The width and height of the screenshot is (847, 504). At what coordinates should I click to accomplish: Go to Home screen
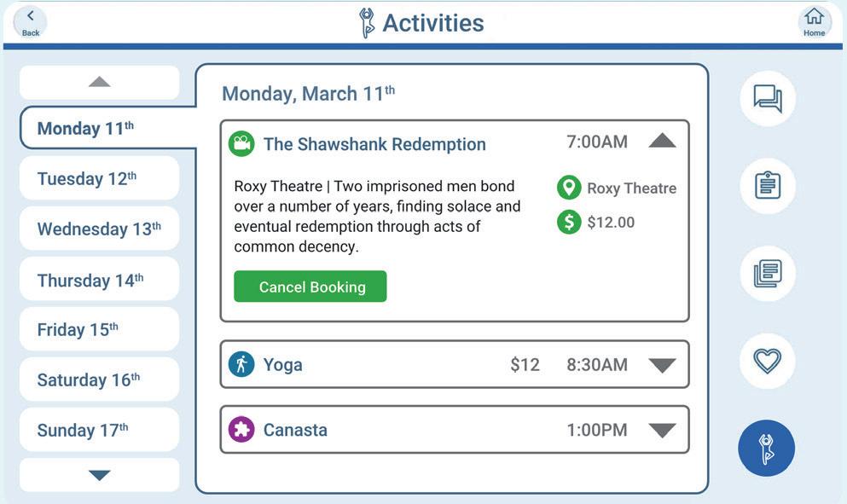814,22
